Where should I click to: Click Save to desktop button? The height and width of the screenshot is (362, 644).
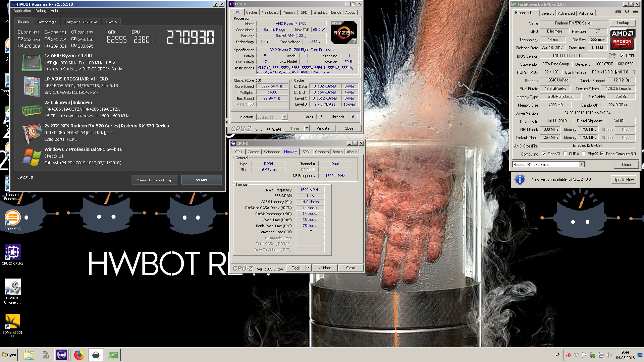[155, 180]
